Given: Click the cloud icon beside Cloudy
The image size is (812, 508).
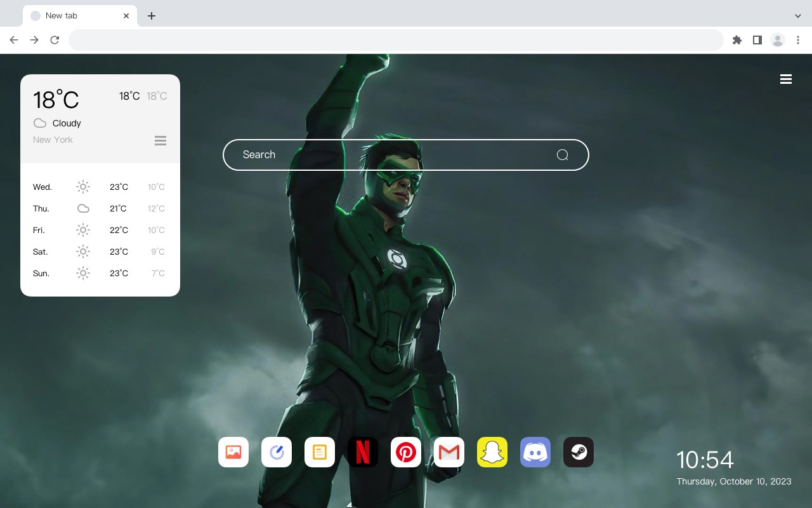Looking at the screenshot, I should [40, 123].
